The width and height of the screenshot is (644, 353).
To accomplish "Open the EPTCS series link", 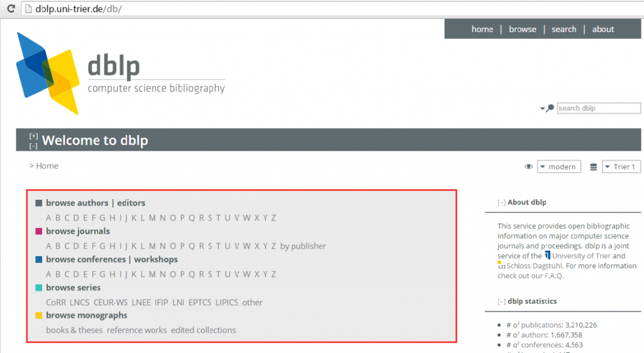I will (x=199, y=303).
